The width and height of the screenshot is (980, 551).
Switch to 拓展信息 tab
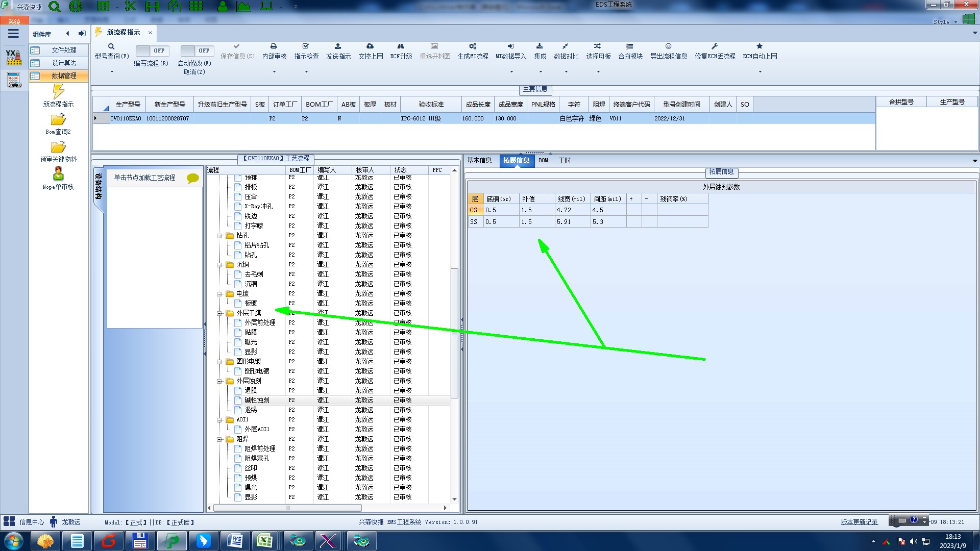click(516, 161)
